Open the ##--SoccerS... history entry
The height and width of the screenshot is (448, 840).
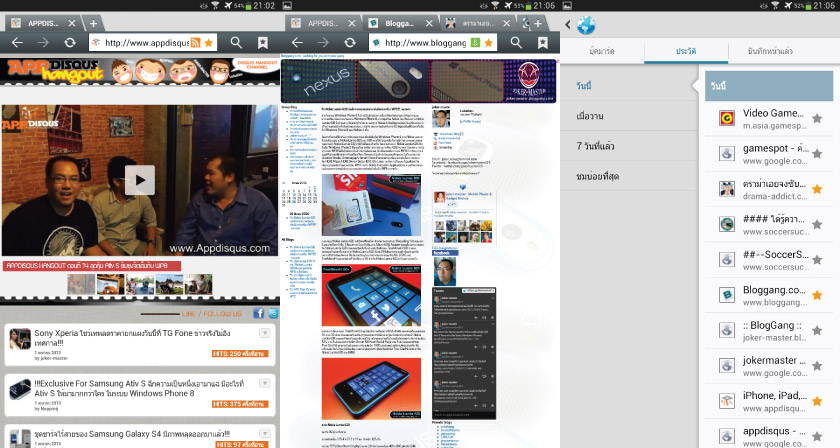(769, 260)
